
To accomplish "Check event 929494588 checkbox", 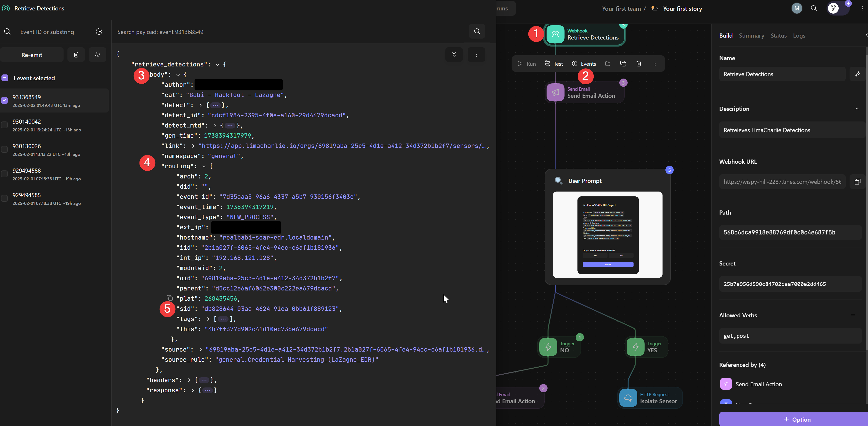I will click(4, 174).
